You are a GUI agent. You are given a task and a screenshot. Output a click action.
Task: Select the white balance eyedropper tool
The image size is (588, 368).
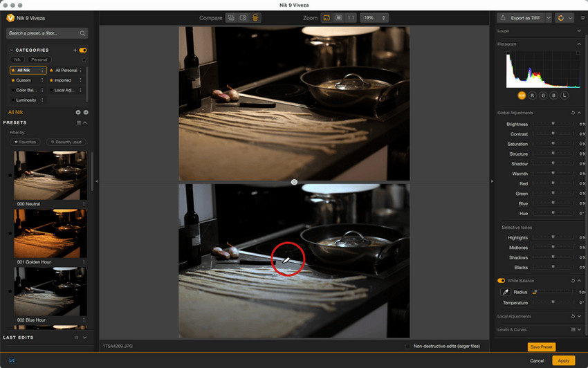point(505,292)
